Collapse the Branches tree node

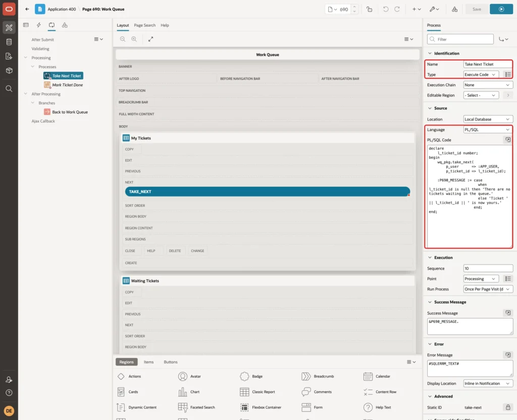[x=33, y=102]
